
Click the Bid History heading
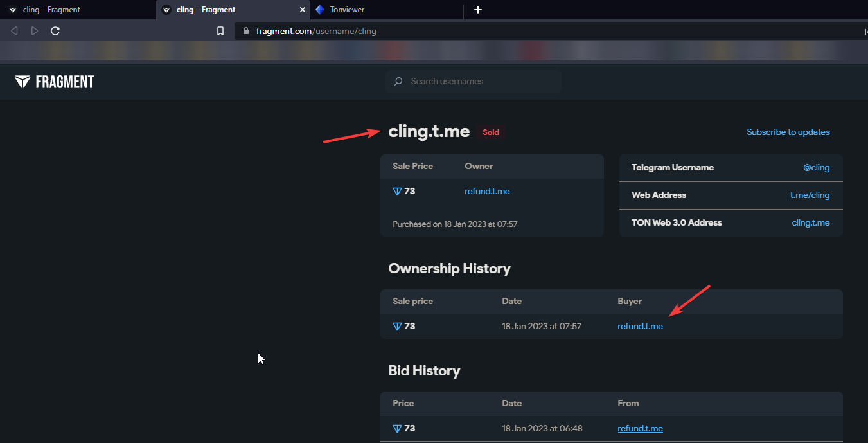(x=424, y=371)
